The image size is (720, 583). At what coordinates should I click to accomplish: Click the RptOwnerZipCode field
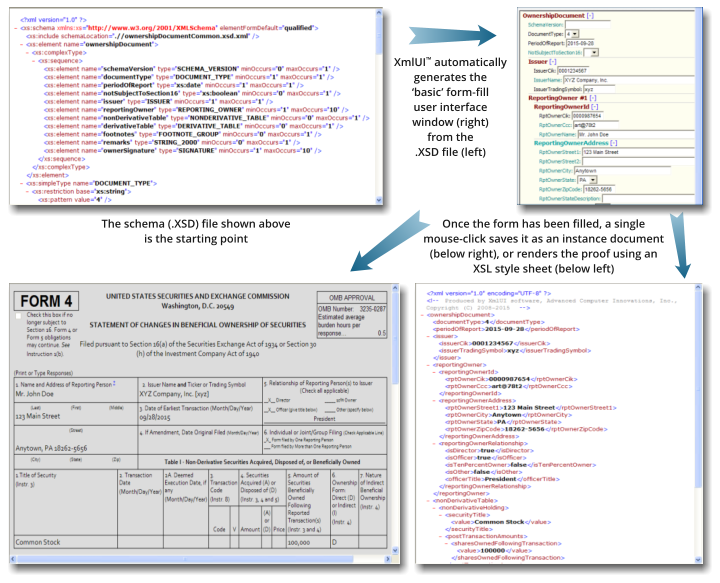(598, 189)
